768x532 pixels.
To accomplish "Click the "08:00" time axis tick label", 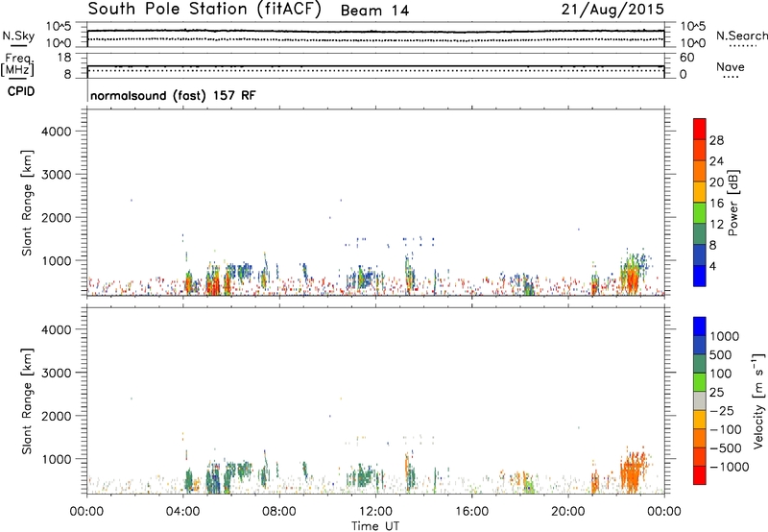I will (x=279, y=512).
